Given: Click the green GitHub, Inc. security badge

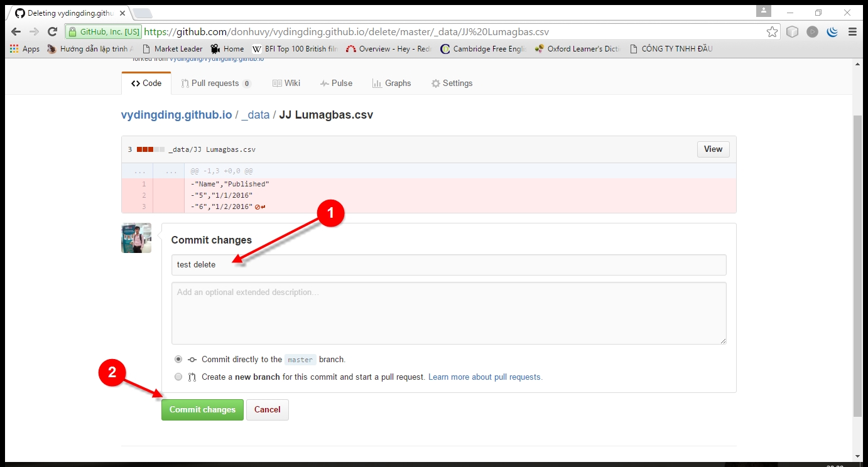Looking at the screenshot, I should [104, 31].
